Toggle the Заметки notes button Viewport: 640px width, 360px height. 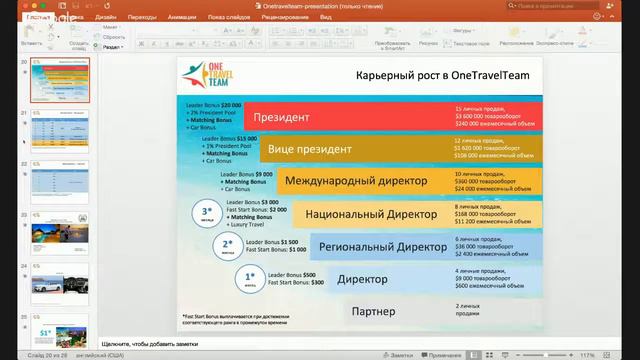coord(398,355)
